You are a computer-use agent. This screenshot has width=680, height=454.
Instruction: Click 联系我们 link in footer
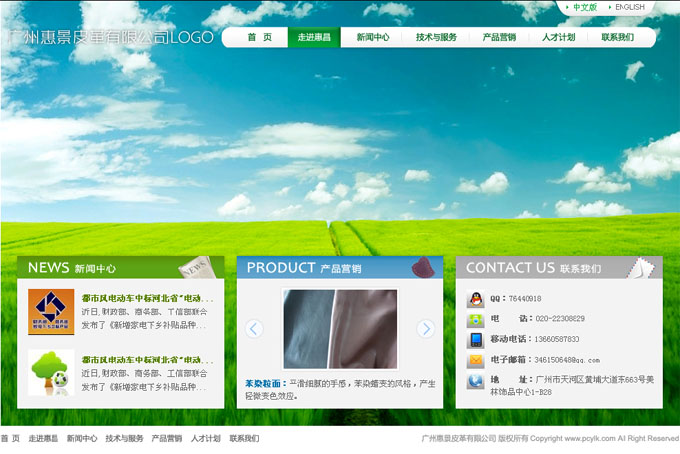pyautogui.click(x=244, y=439)
